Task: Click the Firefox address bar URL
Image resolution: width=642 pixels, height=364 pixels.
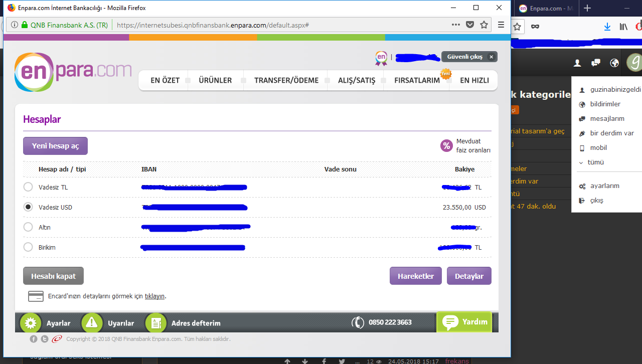Action: pos(213,25)
